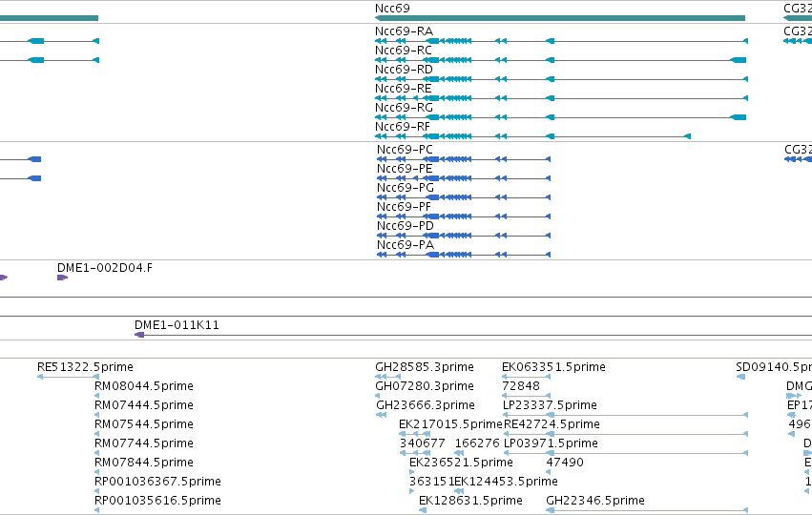Click the EK217015.5prime EST label
The height and width of the screenshot is (515, 812).
point(450,424)
